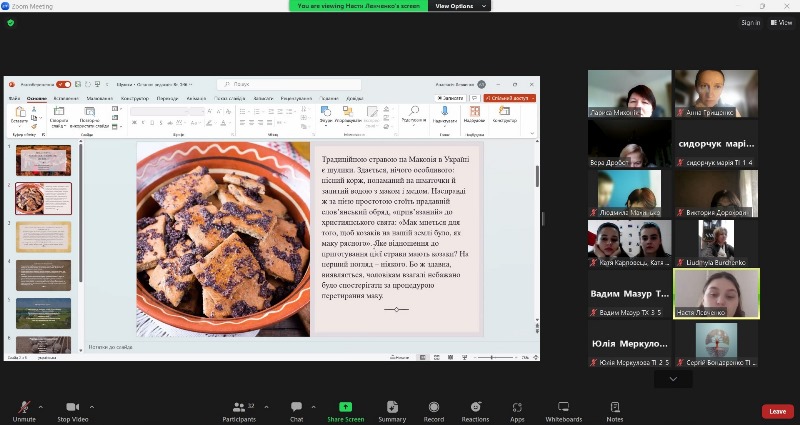Screen dimensions: 800x425
Task: Open the Apps panel
Action: (x=517, y=410)
